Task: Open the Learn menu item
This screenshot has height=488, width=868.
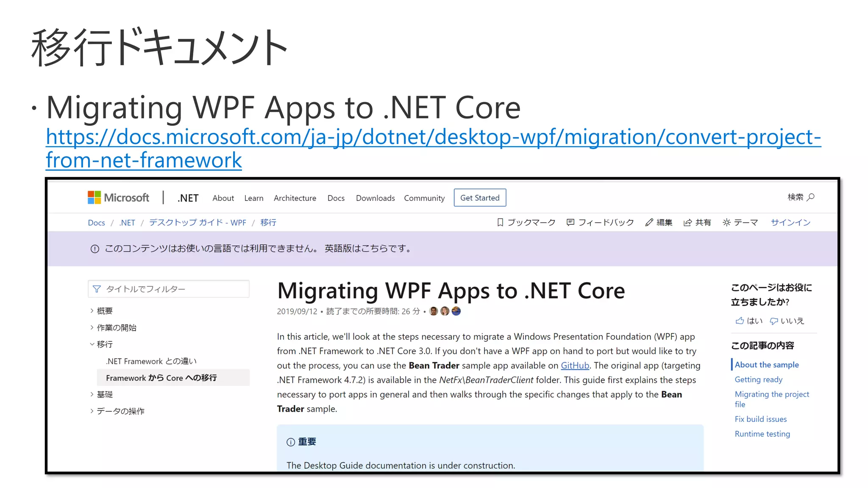Action: (x=253, y=198)
